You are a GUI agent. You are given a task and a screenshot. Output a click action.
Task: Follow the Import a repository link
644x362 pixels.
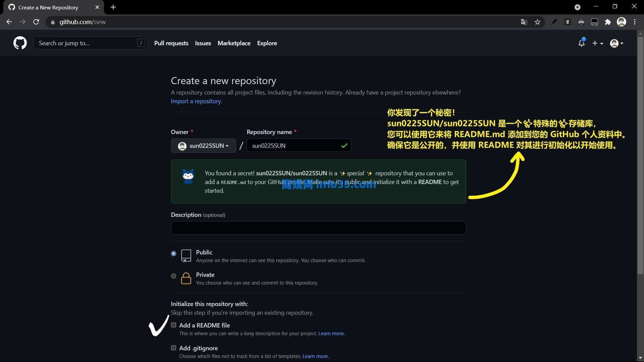click(x=196, y=101)
